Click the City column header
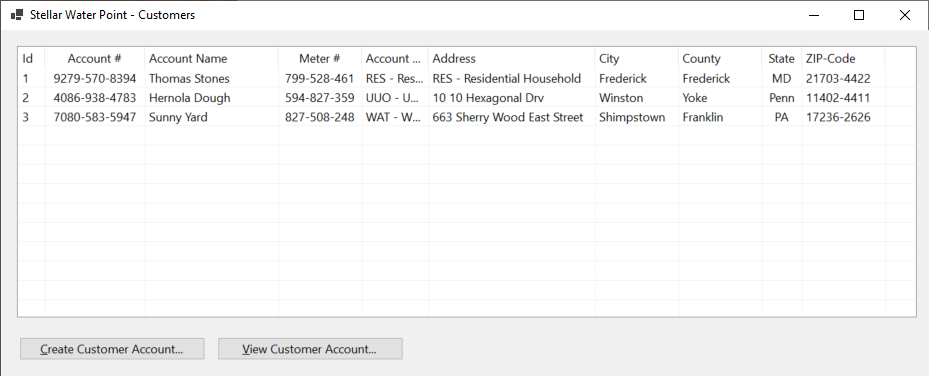929x376 pixels. [637, 59]
